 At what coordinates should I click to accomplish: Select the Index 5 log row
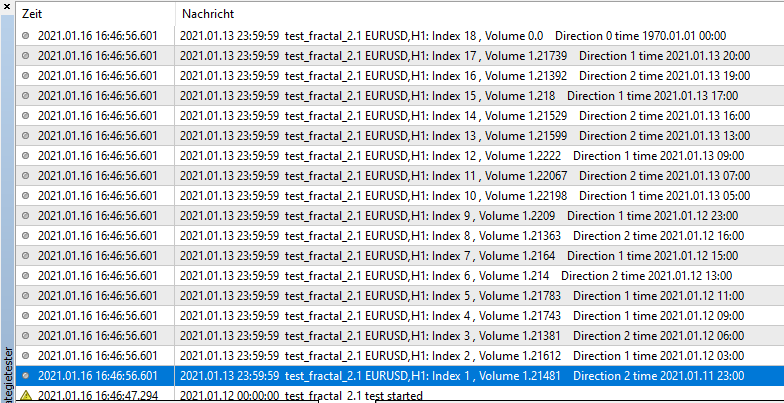(400, 296)
